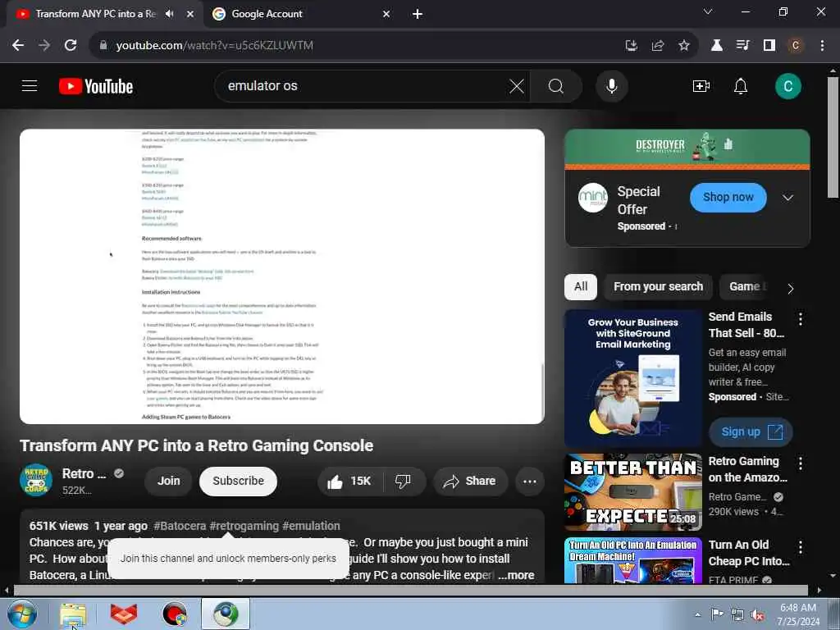Go to YouTube home via logo
840x630 pixels.
[x=97, y=86]
